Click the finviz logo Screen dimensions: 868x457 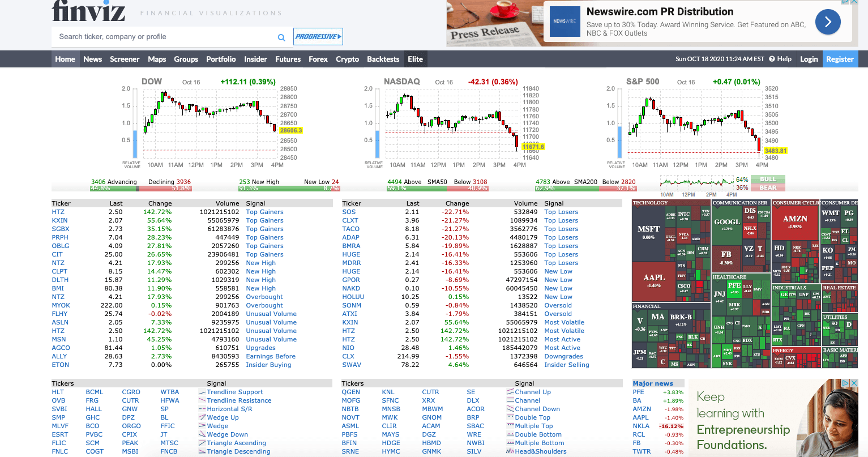(x=88, y=11)
